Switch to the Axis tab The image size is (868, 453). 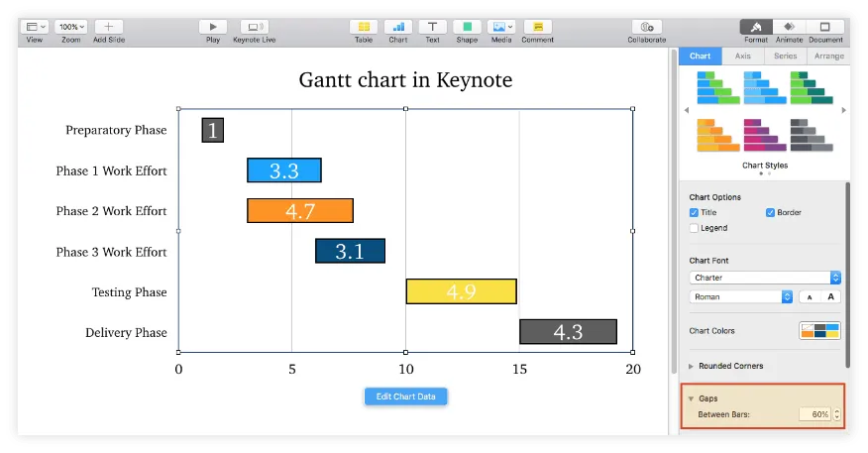click(x=742, y=57)
